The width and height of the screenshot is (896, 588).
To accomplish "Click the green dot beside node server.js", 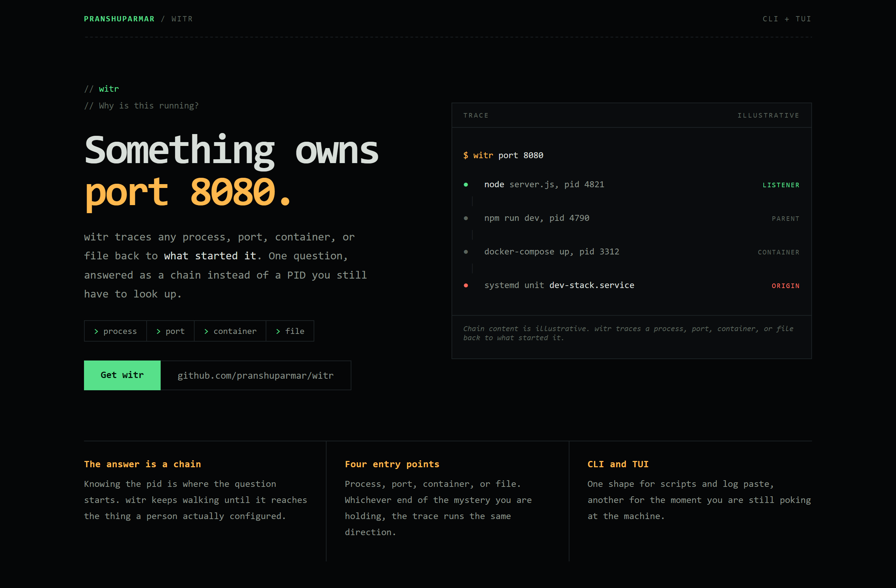I will pos(466,184).
